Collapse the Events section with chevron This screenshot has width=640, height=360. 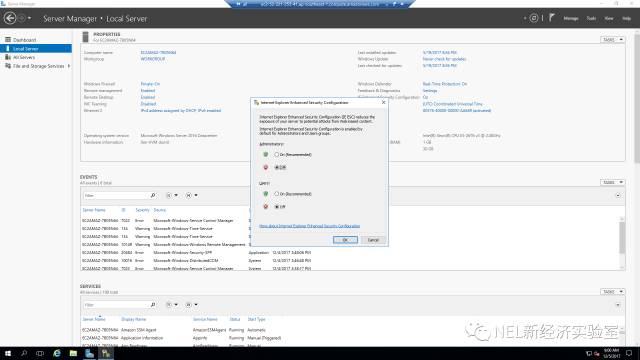[618, 196]
